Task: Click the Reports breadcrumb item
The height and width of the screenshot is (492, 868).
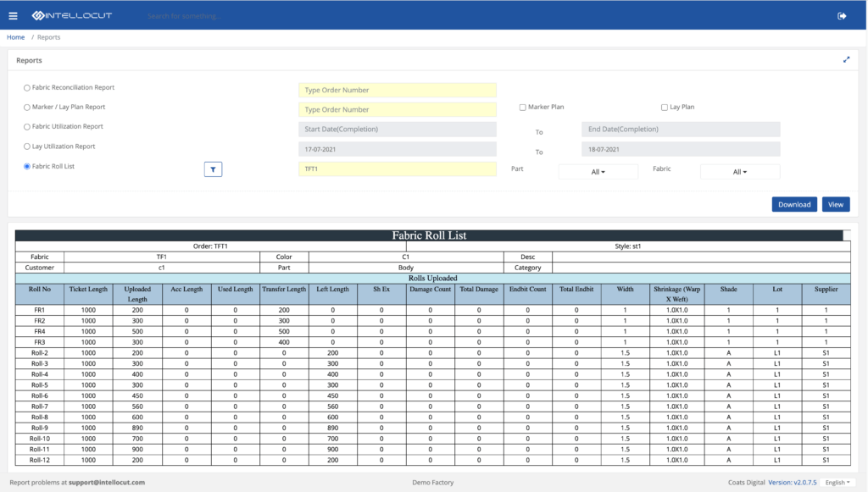Action: 48,36
